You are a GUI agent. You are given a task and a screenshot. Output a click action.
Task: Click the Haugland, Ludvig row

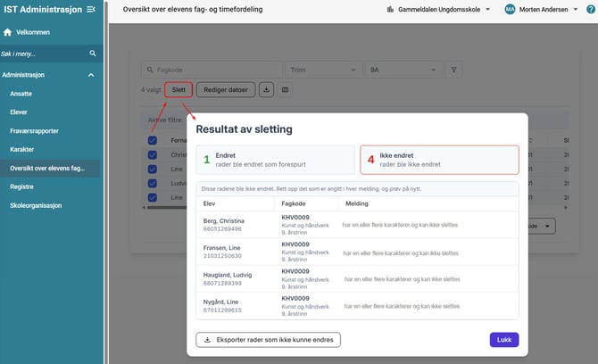click(x=357, y=279)
